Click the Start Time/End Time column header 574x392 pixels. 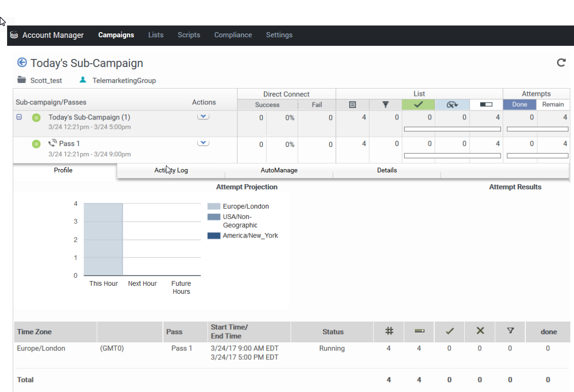(229, 332)
